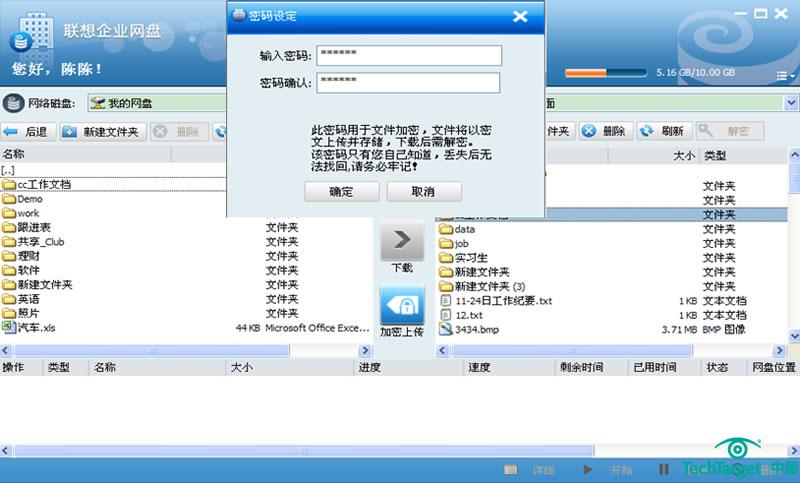Image resolution: width=800 pixels, height=483 pixels.
Task: Click the 联想企业网盘 building logo
Action: tap(31, 33)
